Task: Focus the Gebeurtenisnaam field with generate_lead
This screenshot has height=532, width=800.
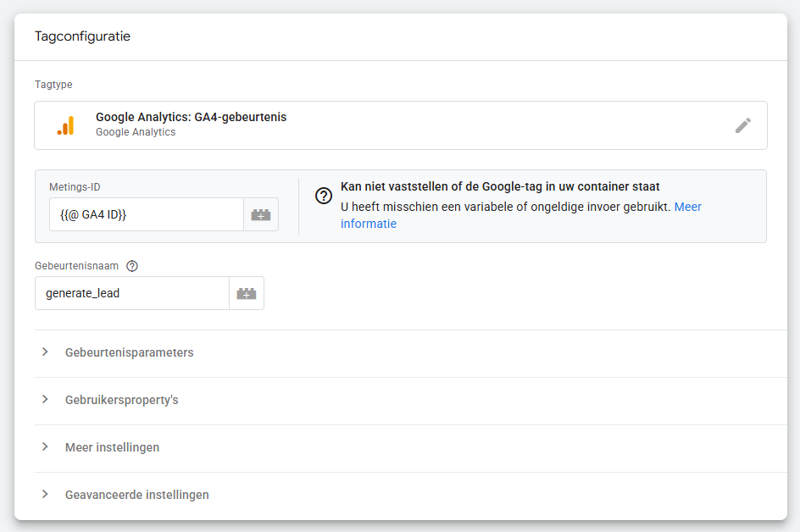Action: 131,293
